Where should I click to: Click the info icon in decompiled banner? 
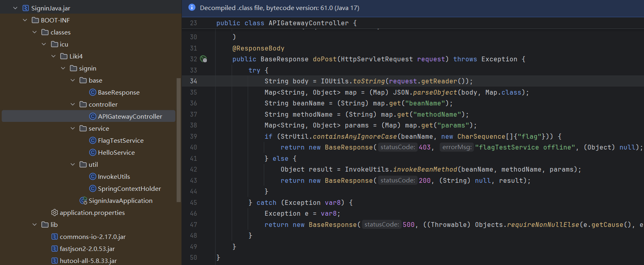coord(192,8)
